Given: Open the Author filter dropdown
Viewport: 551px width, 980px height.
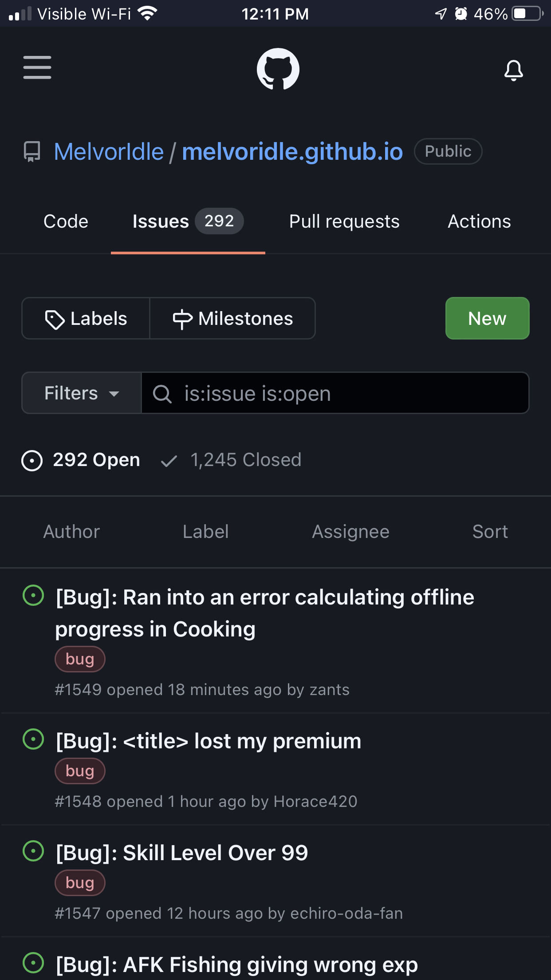Looking at the screenshot, I should [71, 531].
